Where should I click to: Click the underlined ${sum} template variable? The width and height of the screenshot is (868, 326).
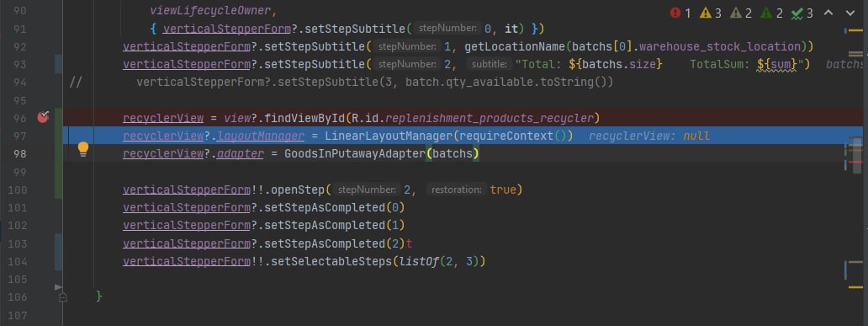point(777,65)
